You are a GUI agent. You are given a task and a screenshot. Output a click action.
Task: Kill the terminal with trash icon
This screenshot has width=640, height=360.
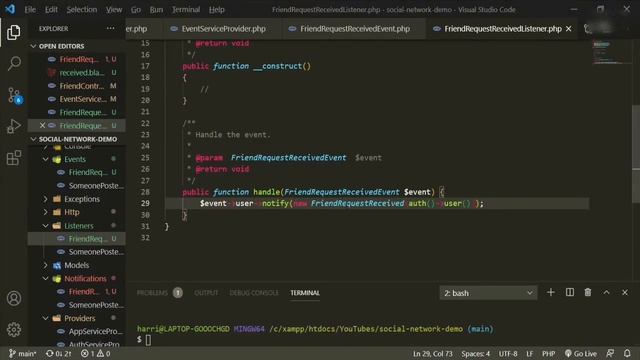click(588, 292)
